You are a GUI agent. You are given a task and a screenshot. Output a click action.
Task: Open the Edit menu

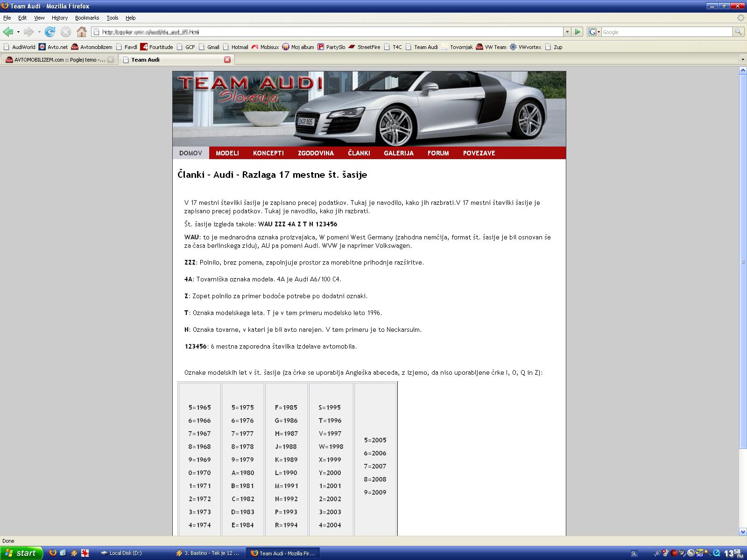click(x=22, y=18)
